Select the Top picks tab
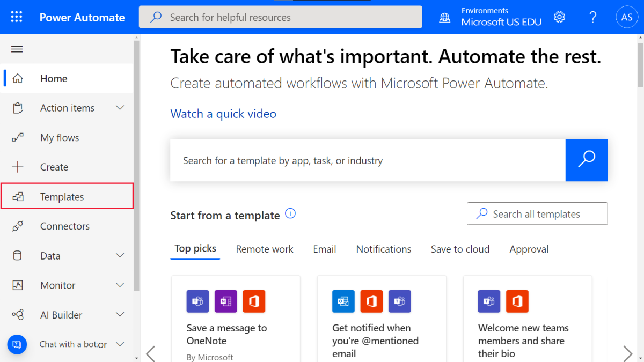The image size is (644, 362). [195, 249]
